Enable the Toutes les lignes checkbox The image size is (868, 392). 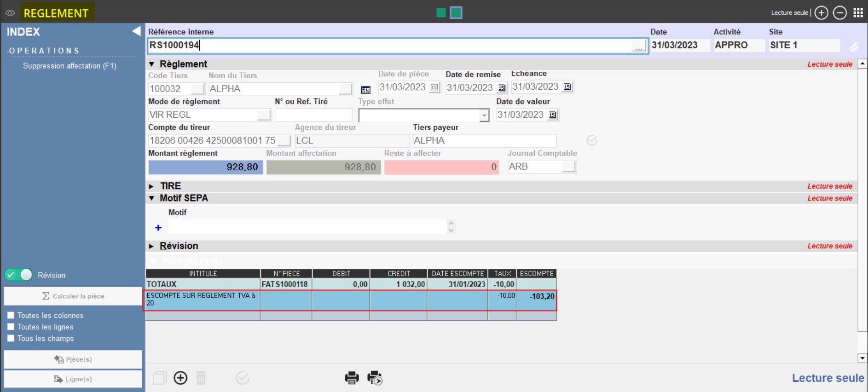pyautogui.click(x=11, y=327)
